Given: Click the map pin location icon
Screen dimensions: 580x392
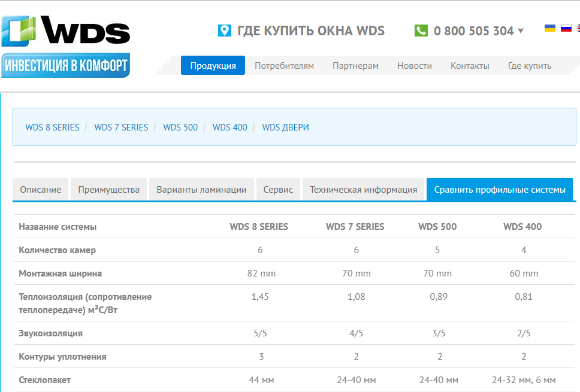Looking at the screenshot, I should tap(225, 31).
